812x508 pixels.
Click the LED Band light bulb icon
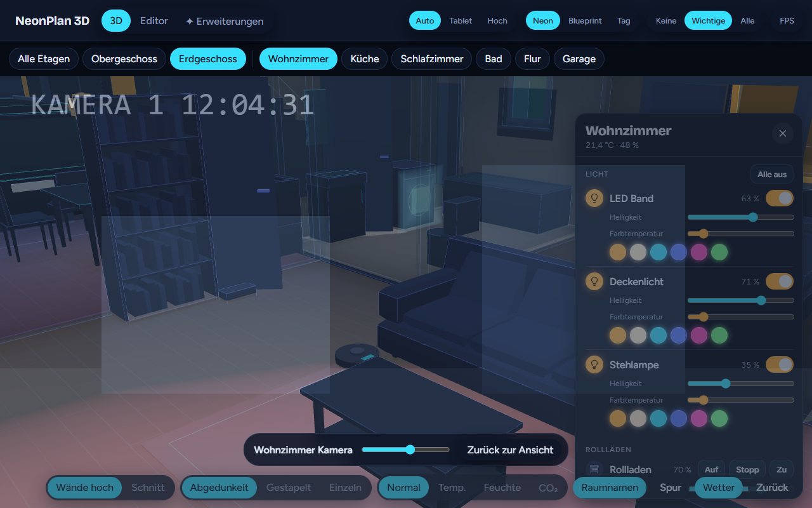coord(594,198)
